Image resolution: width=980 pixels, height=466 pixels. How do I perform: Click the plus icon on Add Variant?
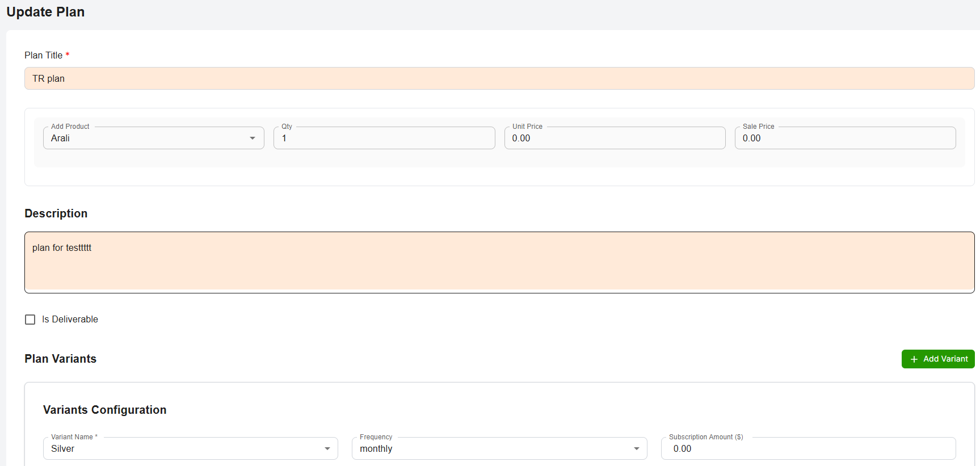tap(914, 359)
